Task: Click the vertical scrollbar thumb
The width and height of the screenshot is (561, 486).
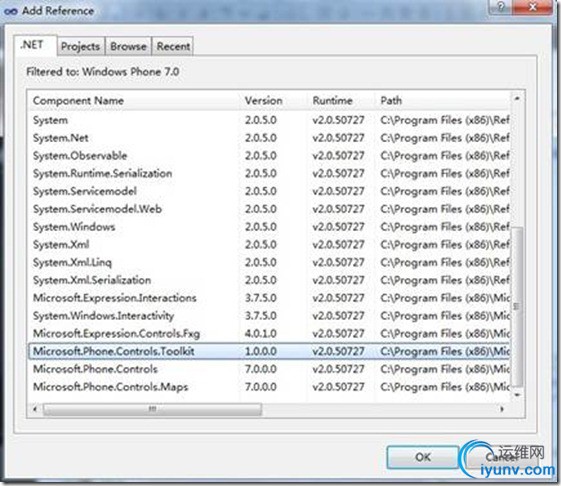Action: click(517, 307)
